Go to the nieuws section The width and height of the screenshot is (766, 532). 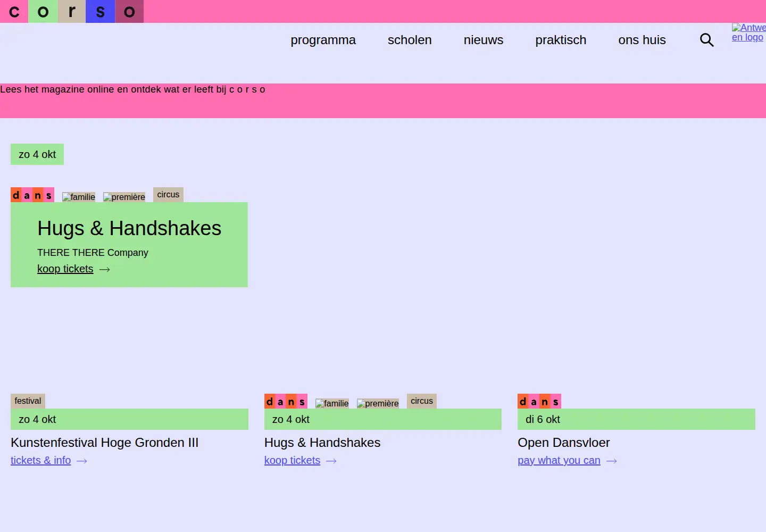[x=484, y=40]
